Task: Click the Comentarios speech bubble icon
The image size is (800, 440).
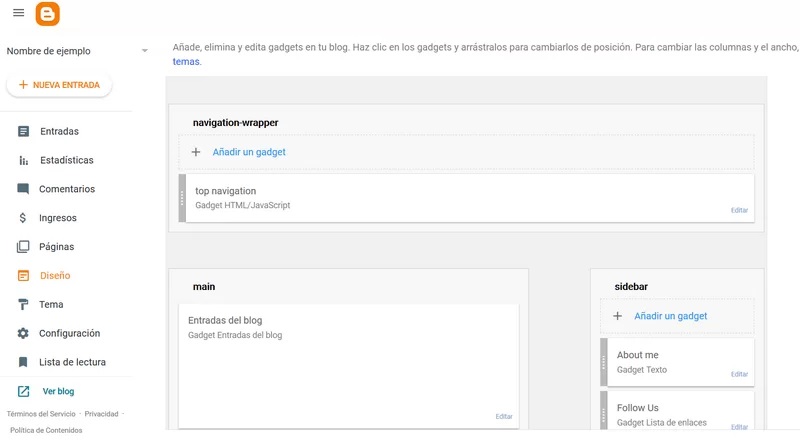Action: 23,189
